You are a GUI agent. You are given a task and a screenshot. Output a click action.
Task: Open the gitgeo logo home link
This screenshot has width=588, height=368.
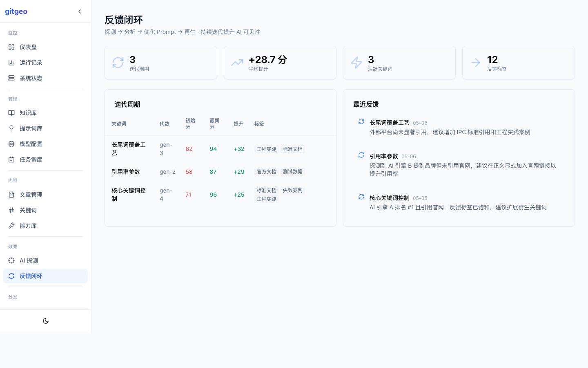[16, 11]
